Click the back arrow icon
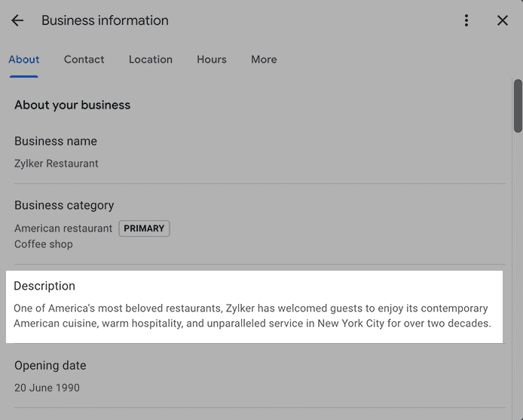This screenshot has width=523, height=420. tap(17, 20)
